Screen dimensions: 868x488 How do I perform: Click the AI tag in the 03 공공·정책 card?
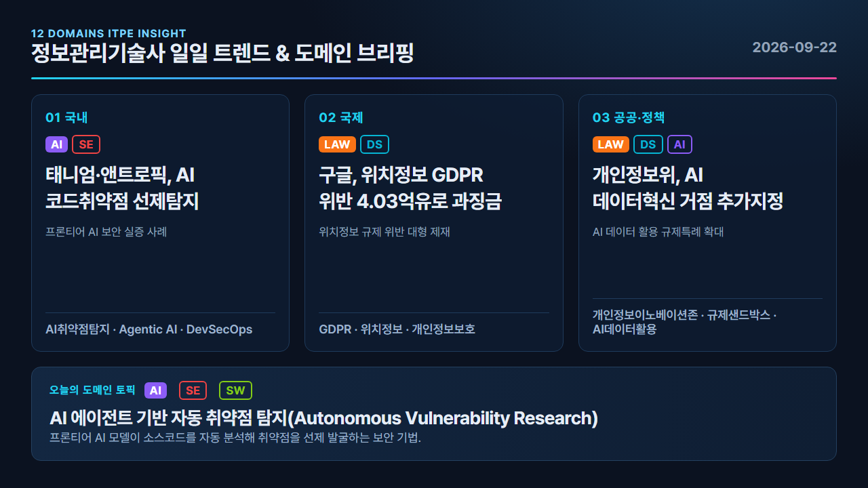pos(679,144)
